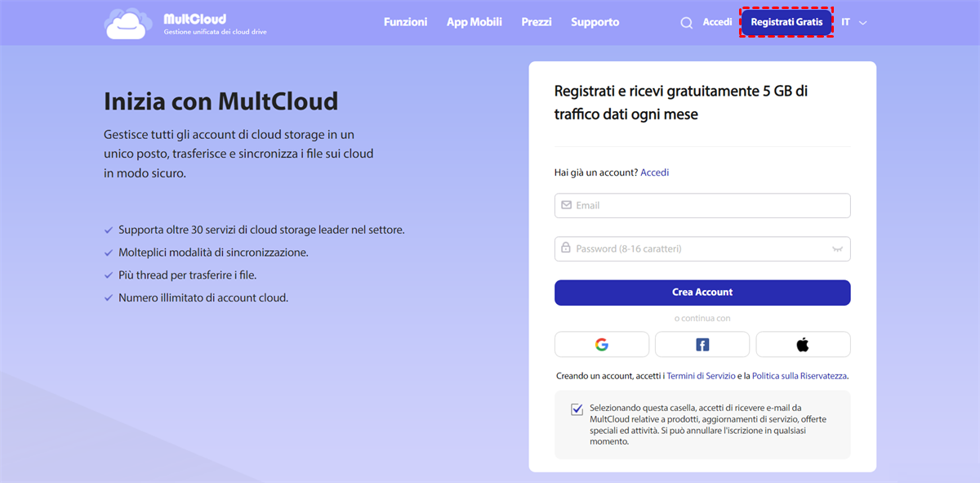980x483 pixels.
Task: Click Accedi in the top navigation
Action: click(717, 22)
